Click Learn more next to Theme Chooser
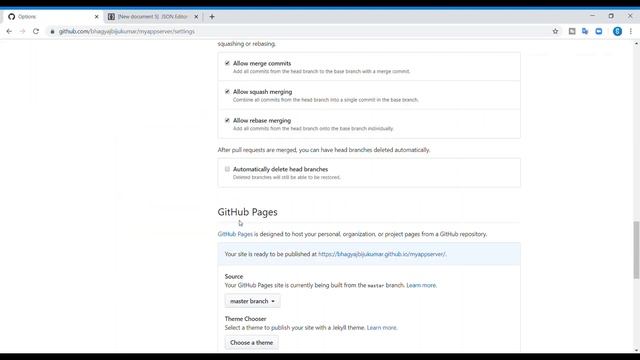 coord(381,328)
